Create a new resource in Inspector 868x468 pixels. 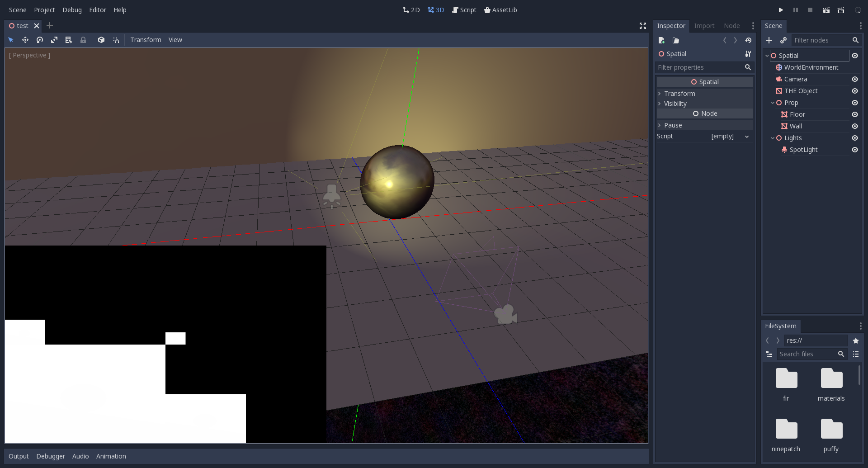661,40
